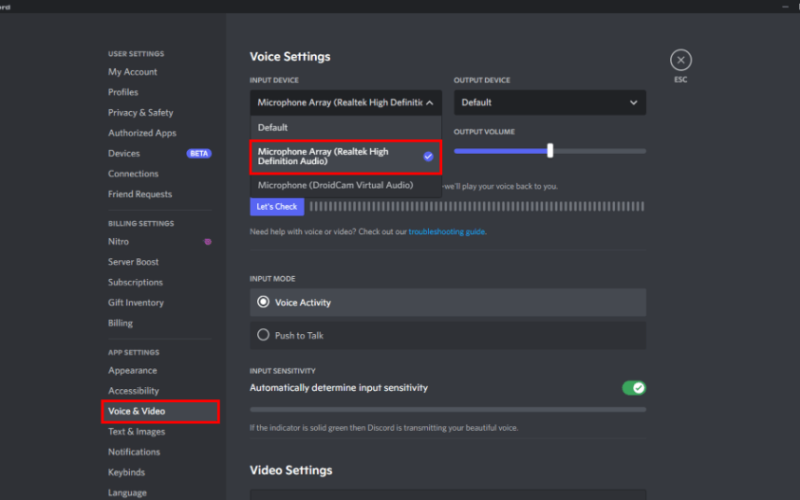Image resolution: width=800 pixels, height=500 pixels.
Task: Select the Push to Talk radio button
Action: [263, 335]
